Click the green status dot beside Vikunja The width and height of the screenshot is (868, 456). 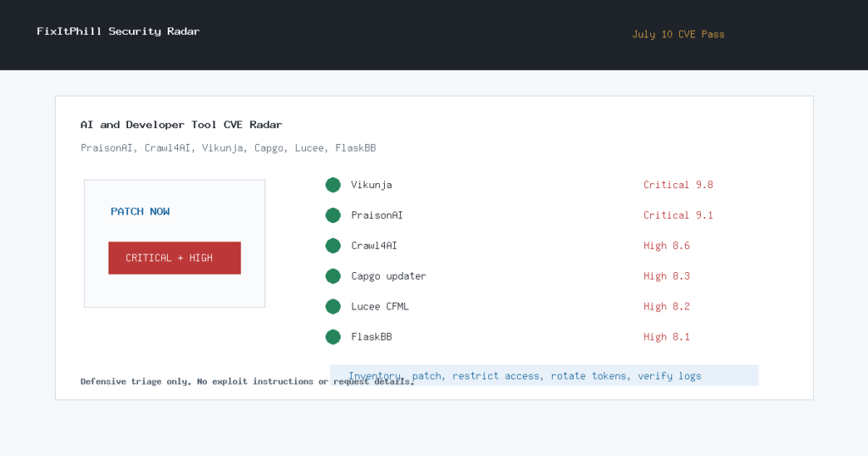[332, 185]
